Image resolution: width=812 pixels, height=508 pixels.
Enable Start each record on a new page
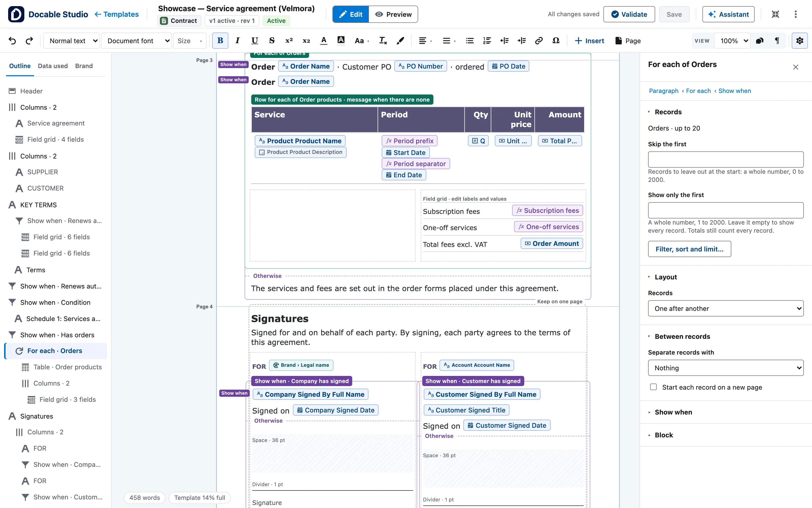tap(653, 387)
